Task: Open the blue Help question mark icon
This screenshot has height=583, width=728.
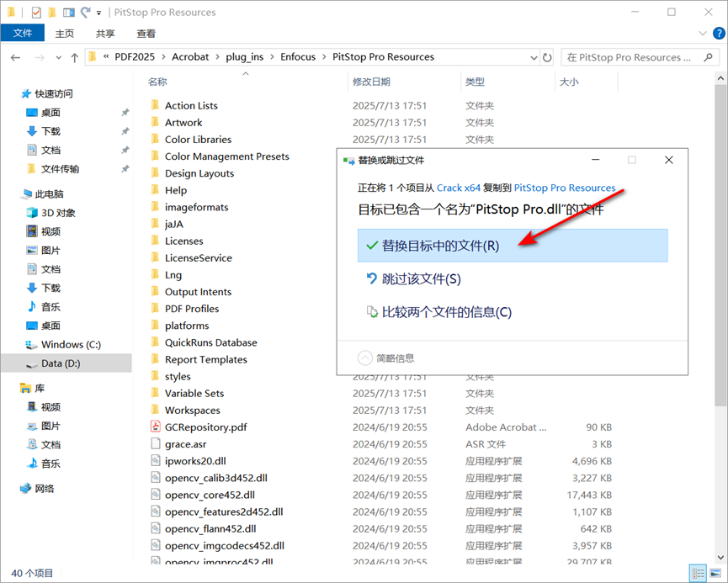Action: point(719,34)
